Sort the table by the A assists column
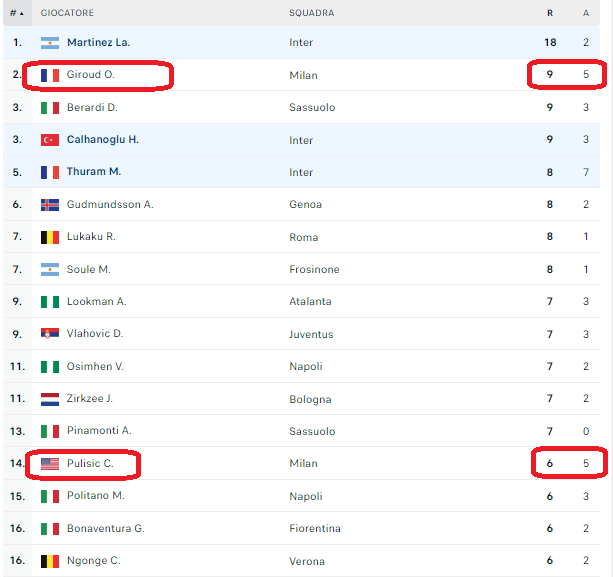613x577 pixels. click(x=586, y=13)
